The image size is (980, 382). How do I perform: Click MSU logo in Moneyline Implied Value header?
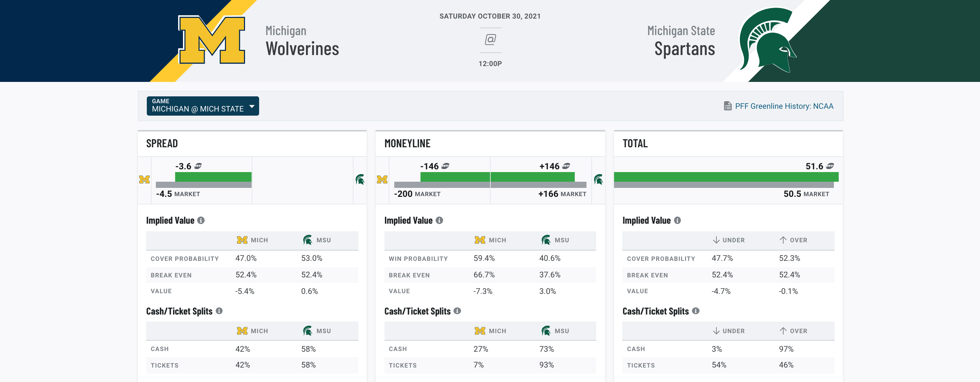point(545,240)
